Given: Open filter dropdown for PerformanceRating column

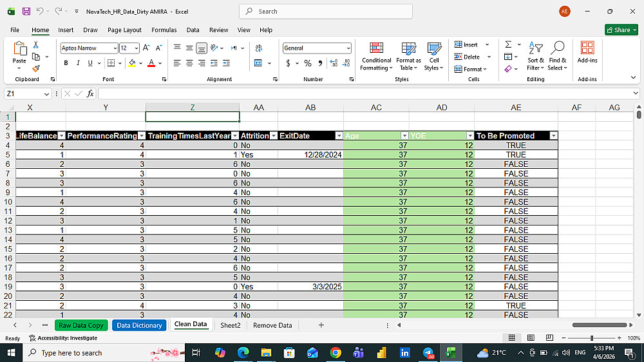Looking at the screenshot, I should 142,136.
